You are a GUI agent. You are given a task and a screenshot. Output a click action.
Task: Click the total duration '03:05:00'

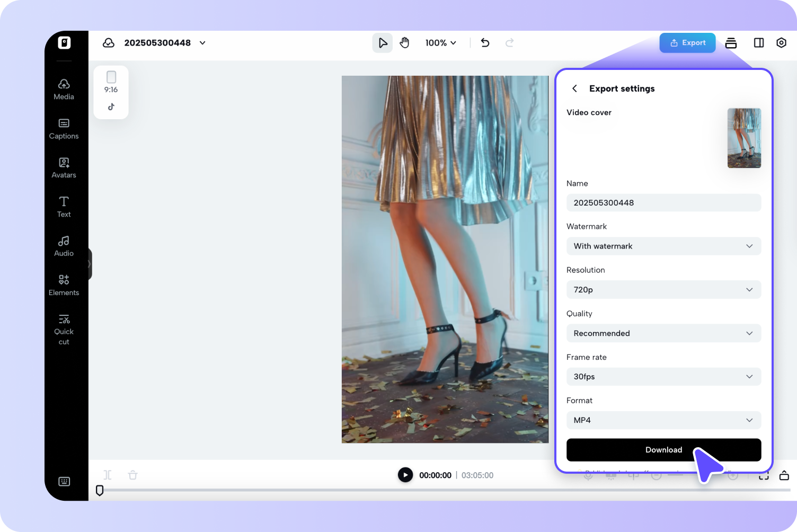click(477, 475)
